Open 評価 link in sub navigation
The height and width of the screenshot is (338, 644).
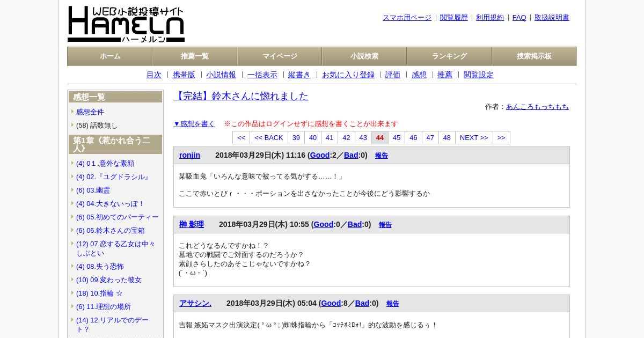393,75
